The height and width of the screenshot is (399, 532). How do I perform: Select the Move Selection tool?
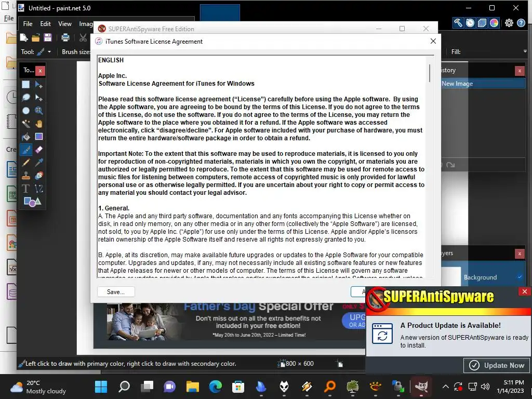(x=39, y=98)
